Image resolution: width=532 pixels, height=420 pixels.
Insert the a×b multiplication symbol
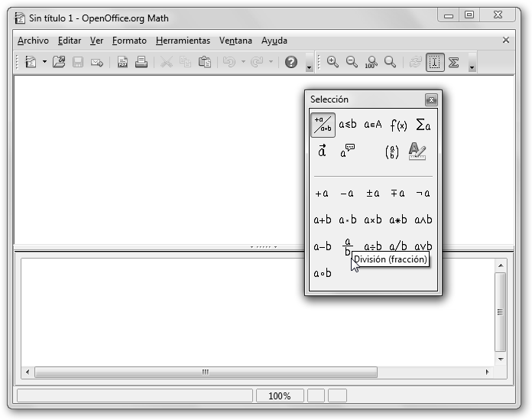[373, 220]
